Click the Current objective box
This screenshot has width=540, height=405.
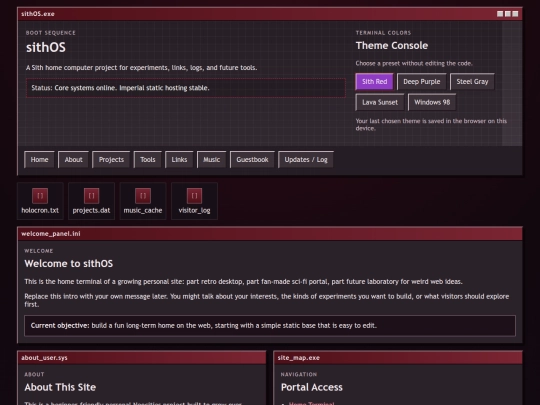tap(270, 325)
